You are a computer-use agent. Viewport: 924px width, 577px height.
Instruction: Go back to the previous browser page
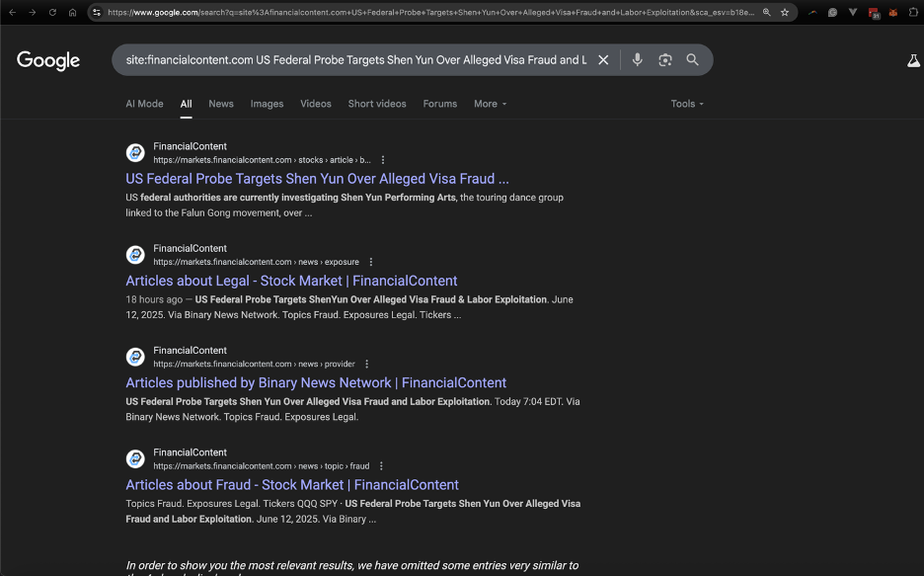pyautogui.click(x=13, y=12)
